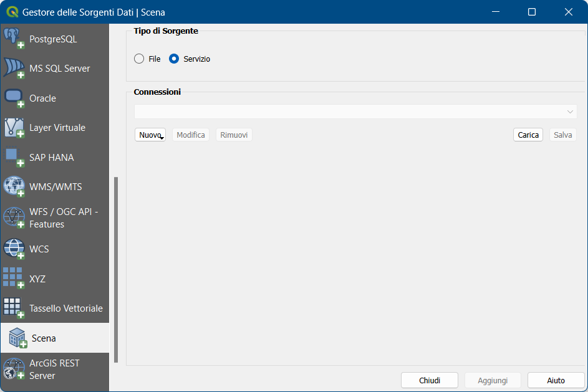Click the WFS / OGC API icon
The width and height of the screenshot is (588, 392).
14,218
